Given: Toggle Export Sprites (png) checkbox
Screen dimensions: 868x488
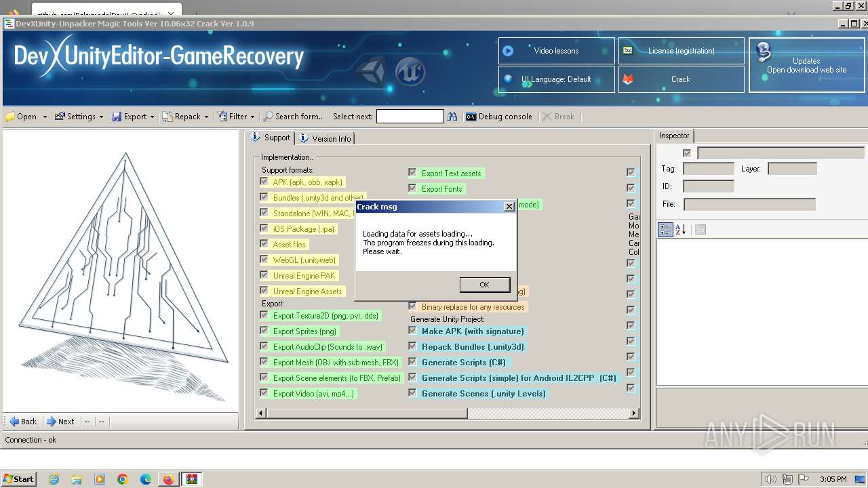Looking at the screenshot, I should pos(264,331).
